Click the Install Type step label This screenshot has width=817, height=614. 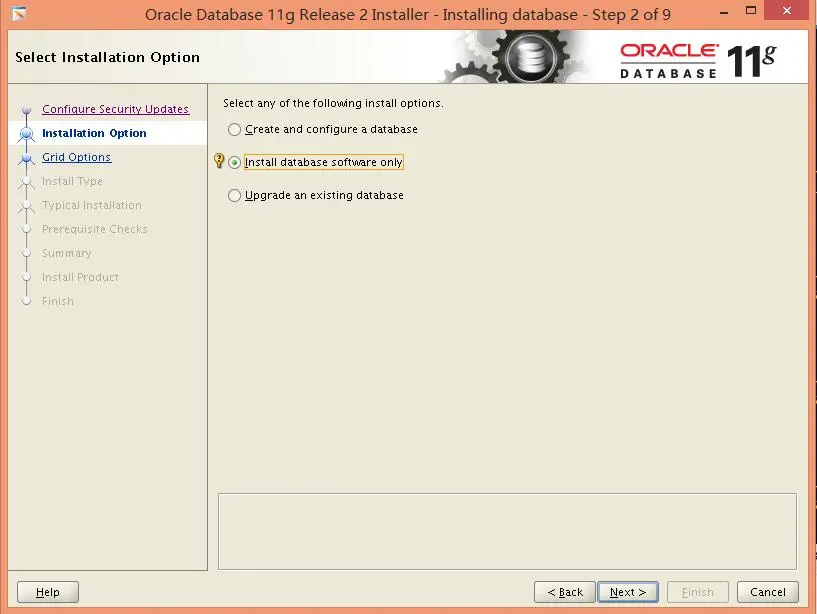coord(72,181)
